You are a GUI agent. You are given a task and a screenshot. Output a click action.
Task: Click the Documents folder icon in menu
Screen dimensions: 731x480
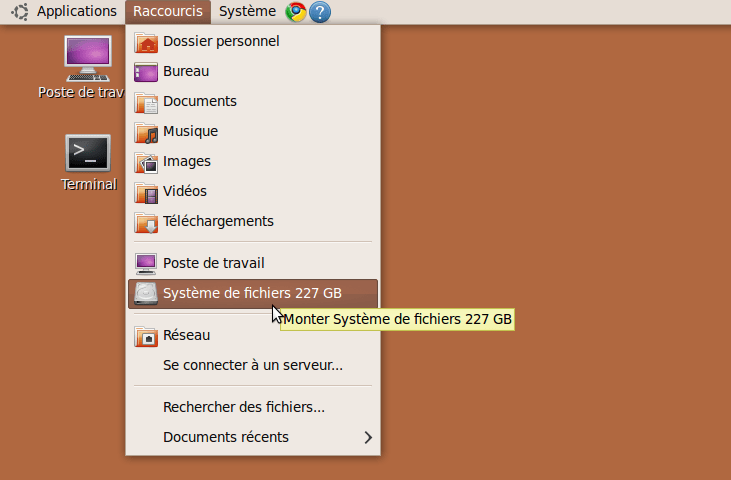[x=146, y=102]
